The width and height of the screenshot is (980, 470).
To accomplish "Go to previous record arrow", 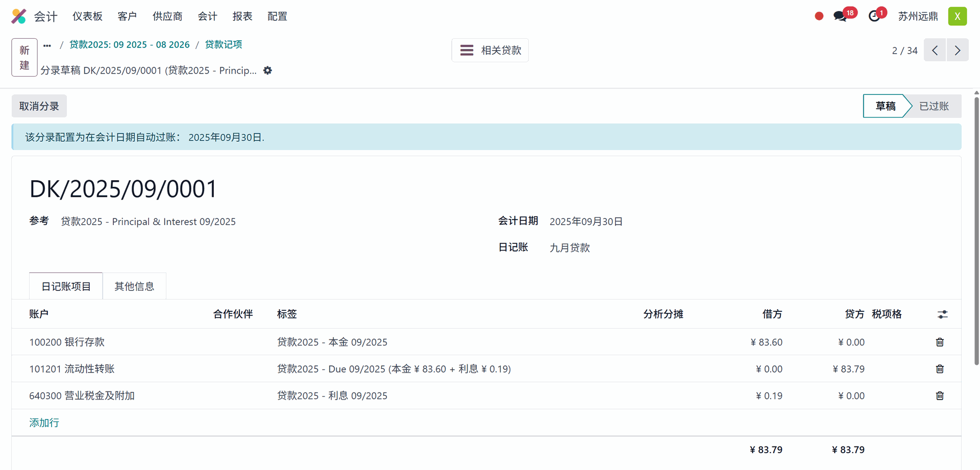I will pos(935,51).
